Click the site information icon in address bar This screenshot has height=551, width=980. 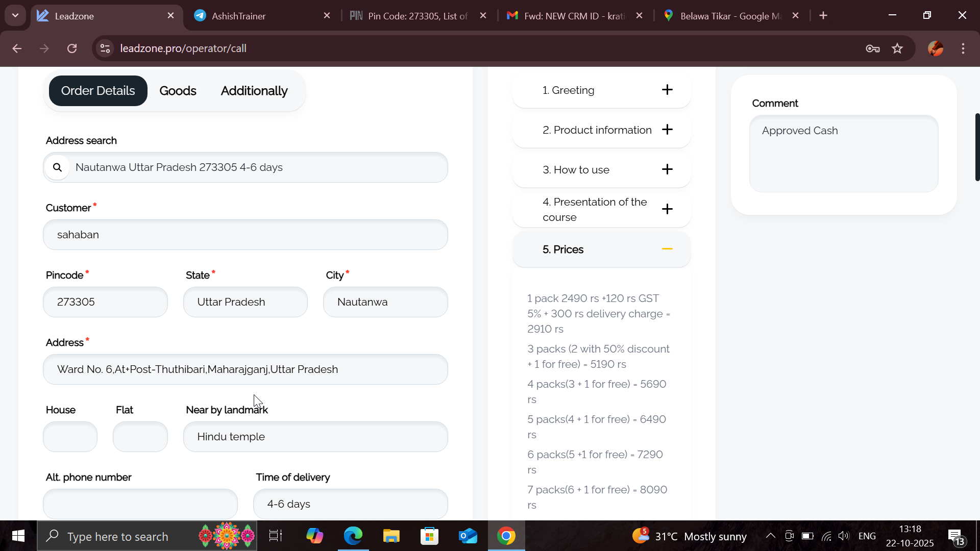click(105, 48)
